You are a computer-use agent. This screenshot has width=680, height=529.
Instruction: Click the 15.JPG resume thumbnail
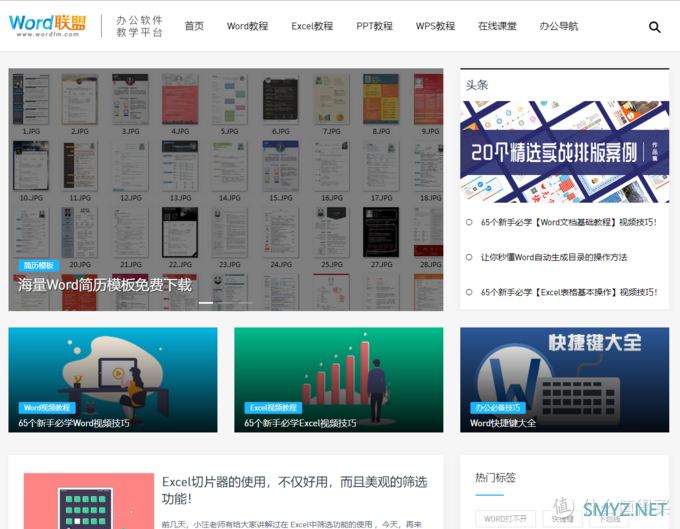click(x=281, y=166)
